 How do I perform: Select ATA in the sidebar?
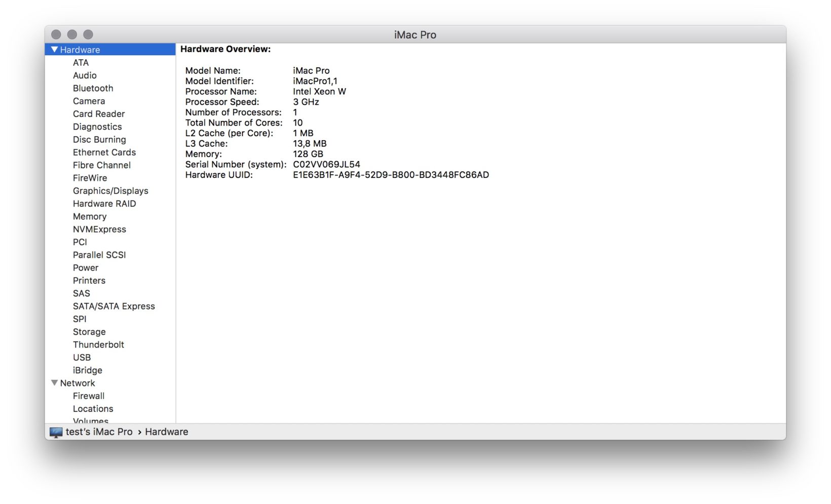81,62
